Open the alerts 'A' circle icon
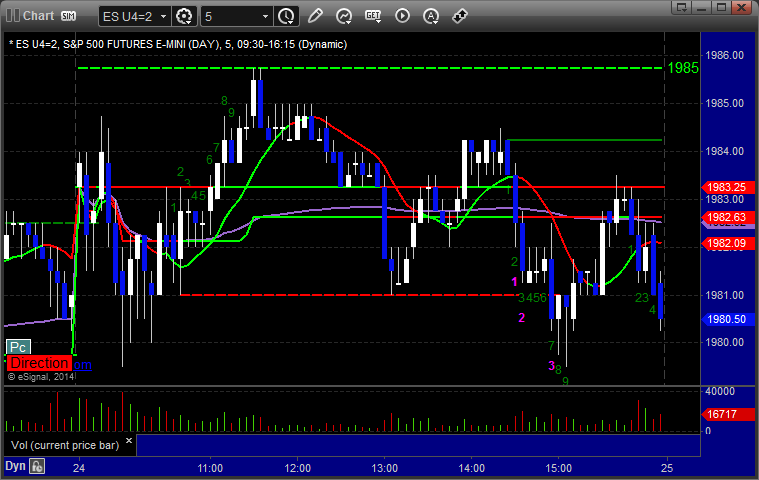 pos(431,16)
